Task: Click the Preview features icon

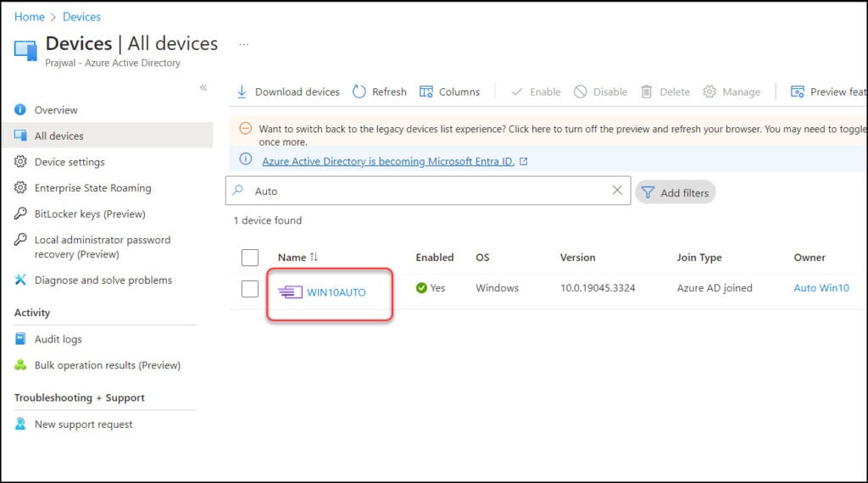Action: [797, 92]
